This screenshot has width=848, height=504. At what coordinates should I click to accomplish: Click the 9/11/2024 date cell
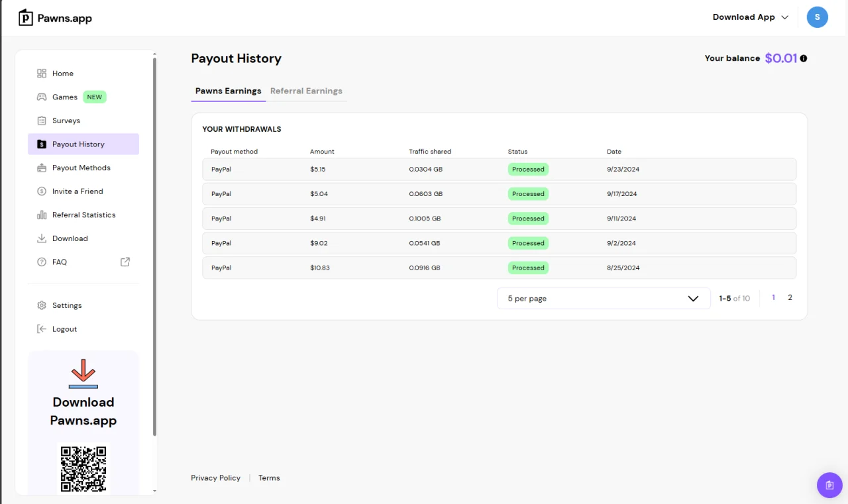pos(621,219)
